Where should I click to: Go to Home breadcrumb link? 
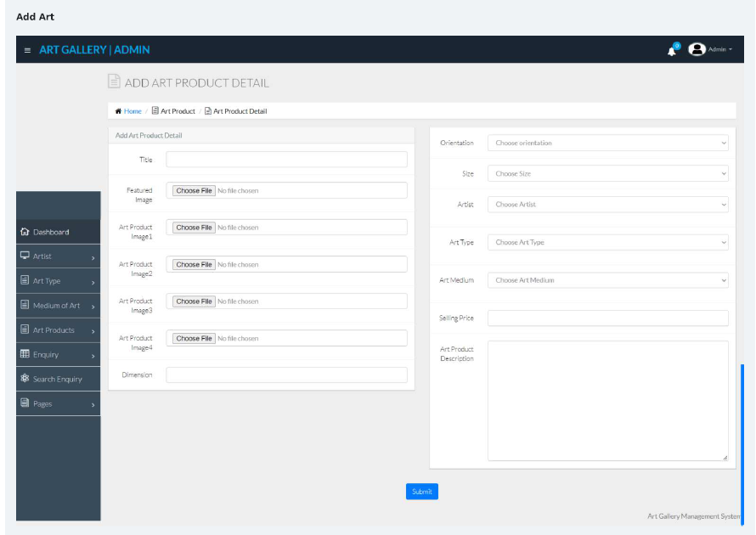133,111
